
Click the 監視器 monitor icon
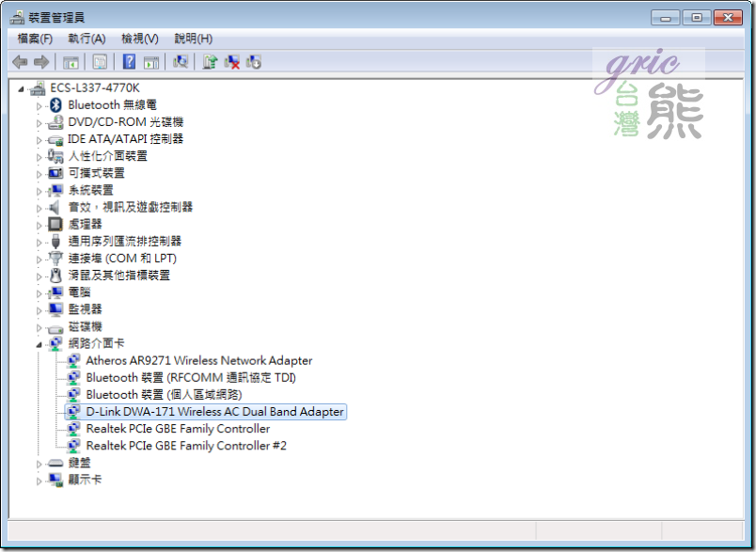click(x=55, y=309)
